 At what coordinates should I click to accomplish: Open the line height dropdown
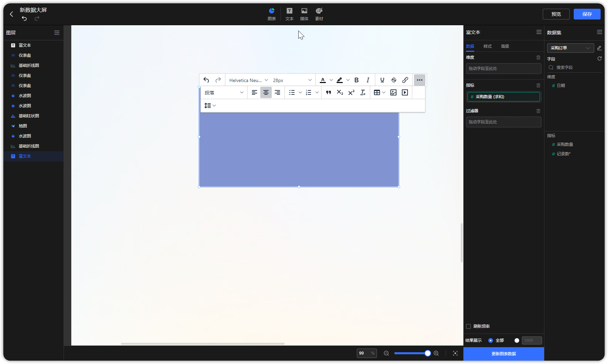click(x=210, y=106)
